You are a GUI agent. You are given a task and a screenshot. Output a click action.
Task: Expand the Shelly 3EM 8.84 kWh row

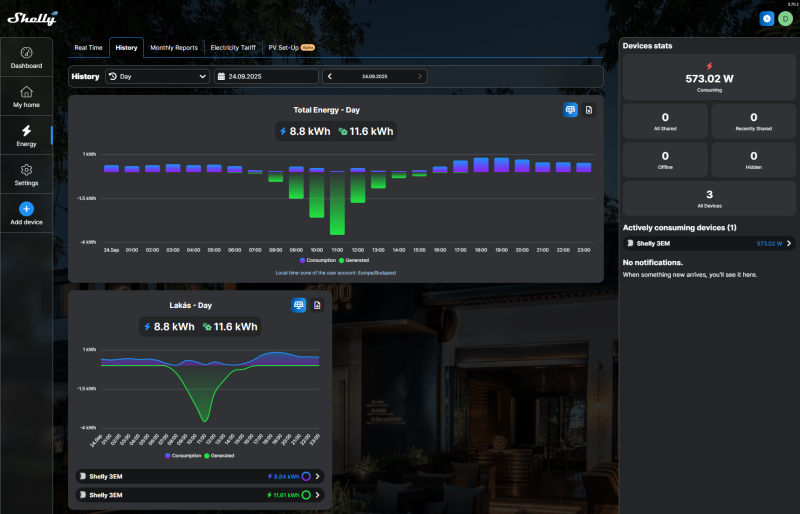200,476
